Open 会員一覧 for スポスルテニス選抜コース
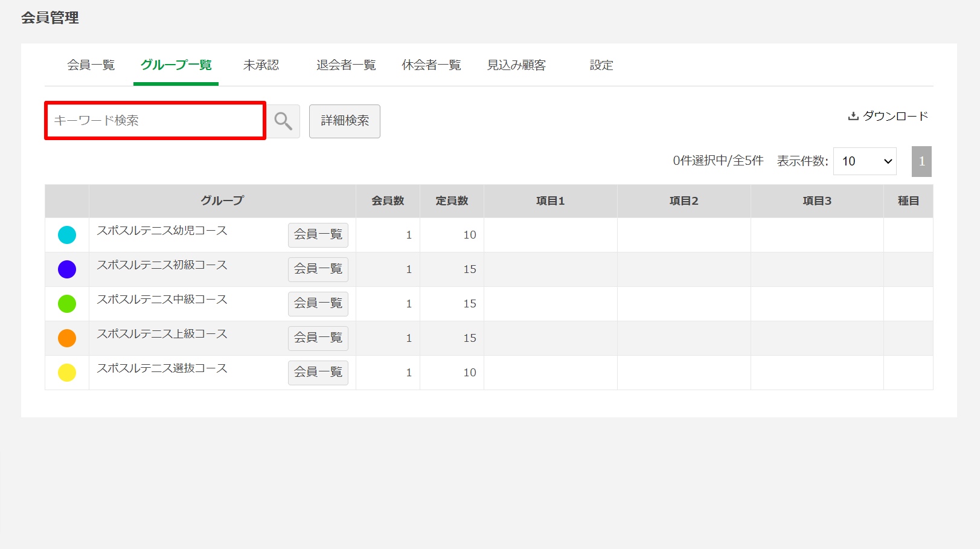 pos(318,373)
